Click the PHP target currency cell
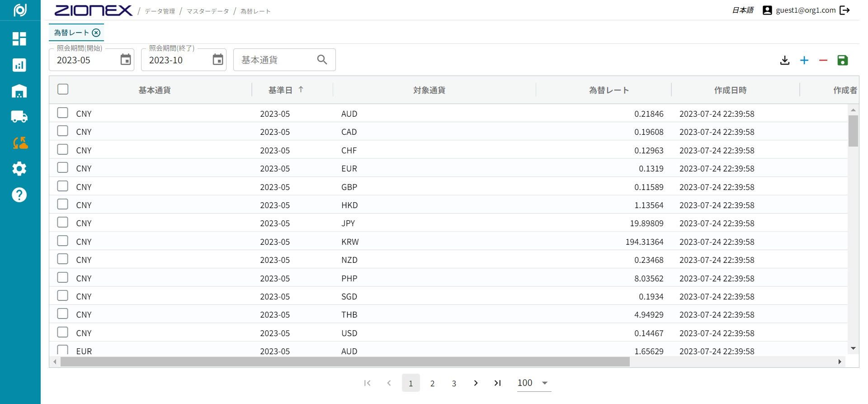The height and width of the screenshot is (404, 868). pyautogui.click(x=349, y=278)
